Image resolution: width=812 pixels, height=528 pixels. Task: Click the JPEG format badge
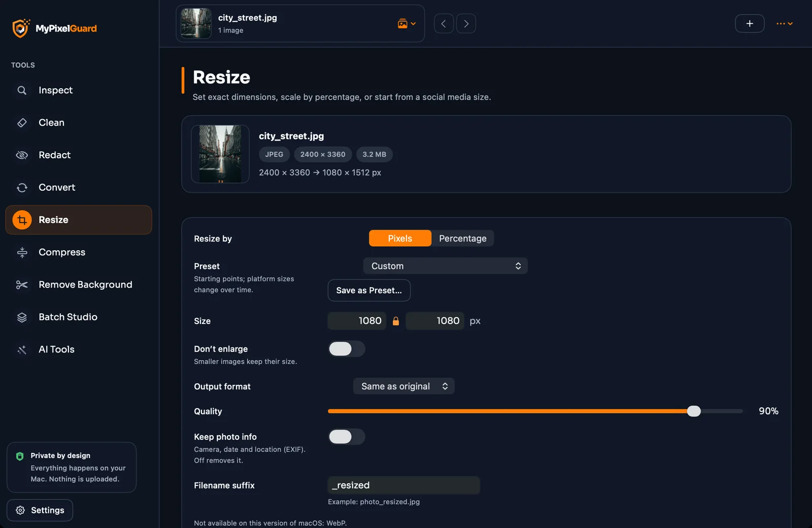coord(274,155)
